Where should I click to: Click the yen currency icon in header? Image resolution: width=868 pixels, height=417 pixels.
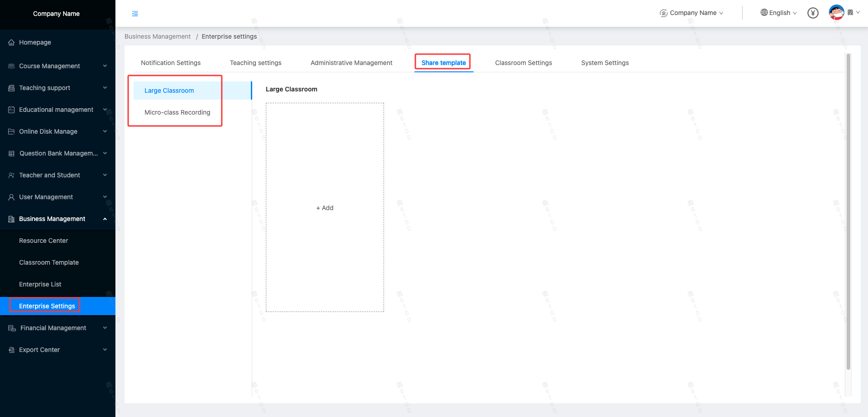coord(813,13)
